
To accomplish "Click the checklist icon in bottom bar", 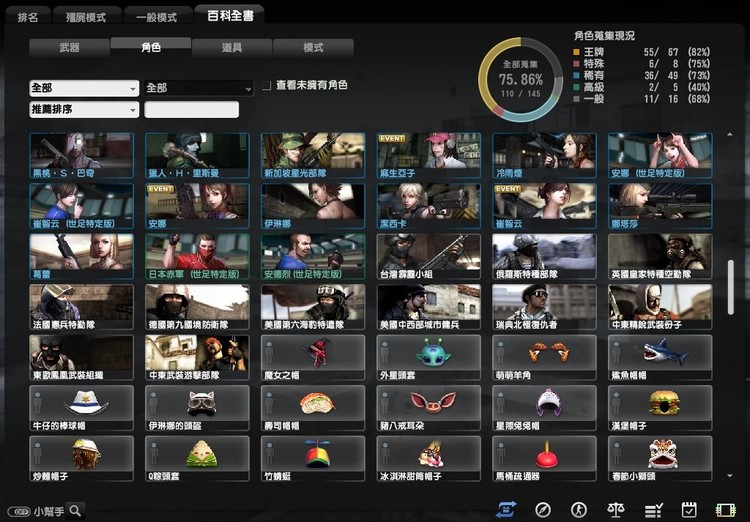I will coord(653,510).
